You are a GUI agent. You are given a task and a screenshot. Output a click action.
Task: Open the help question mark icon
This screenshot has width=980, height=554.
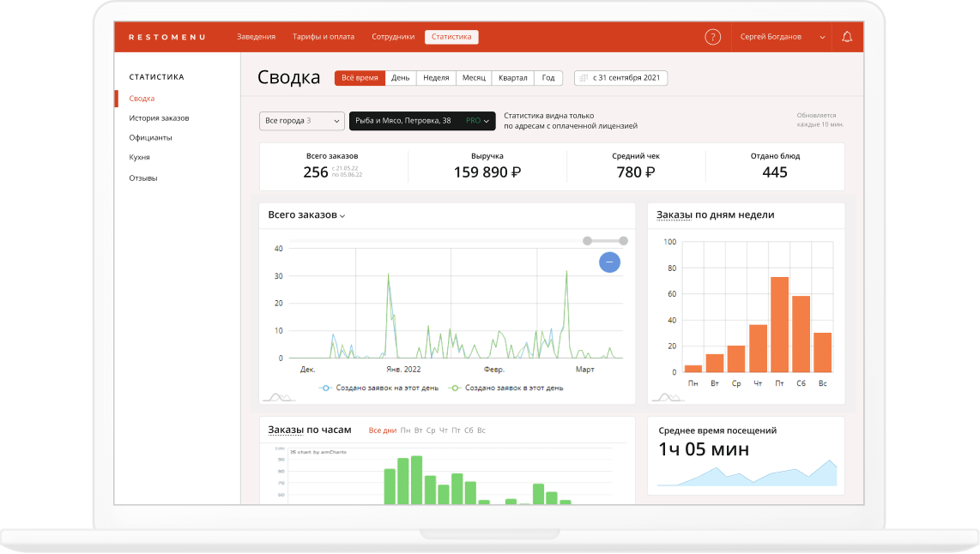point(712,37)
